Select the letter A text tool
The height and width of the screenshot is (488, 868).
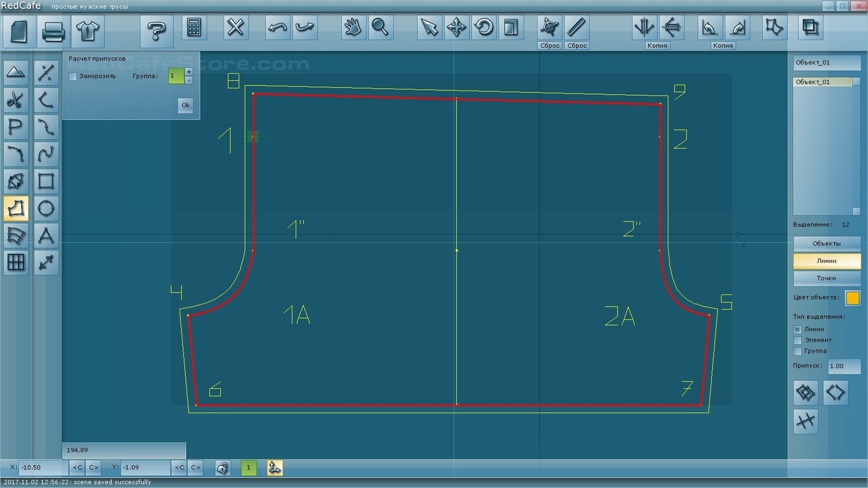[x=46, y=236]
